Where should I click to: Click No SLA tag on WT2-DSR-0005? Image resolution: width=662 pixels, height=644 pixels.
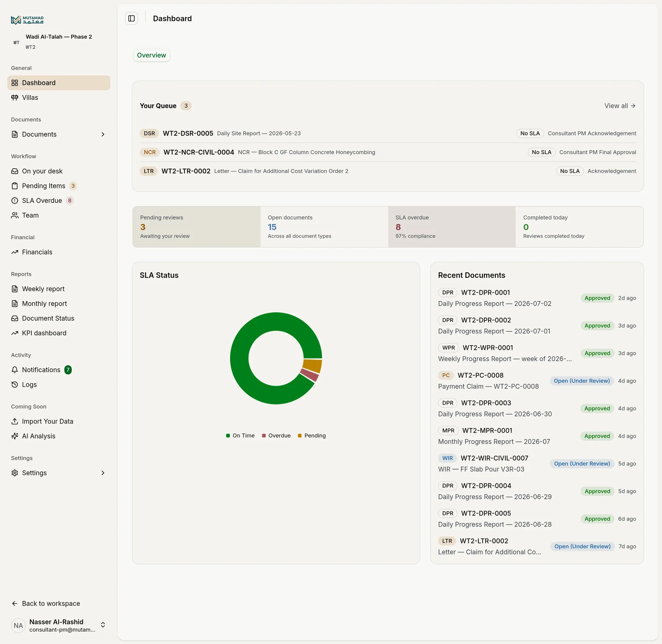pos(530,133)
